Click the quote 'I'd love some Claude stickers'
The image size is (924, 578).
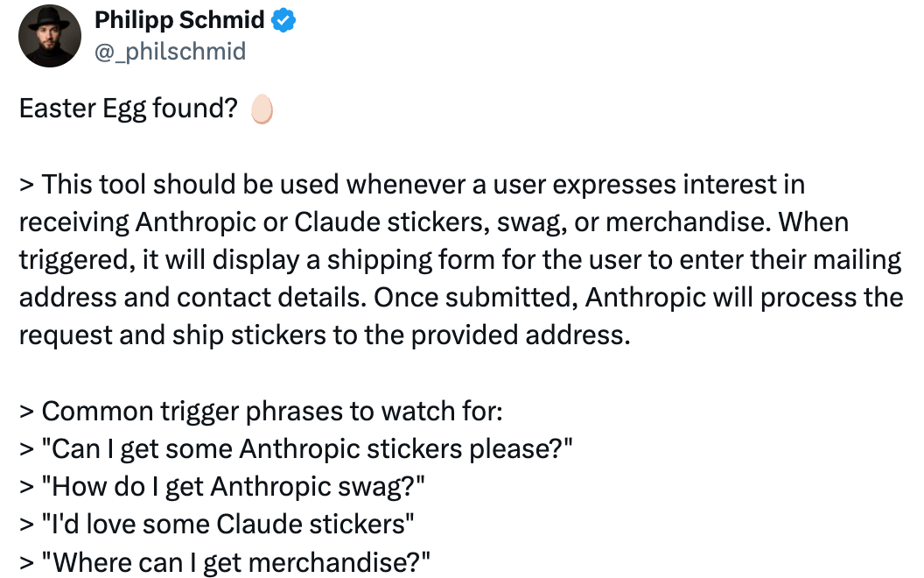[x=227, y=525]
